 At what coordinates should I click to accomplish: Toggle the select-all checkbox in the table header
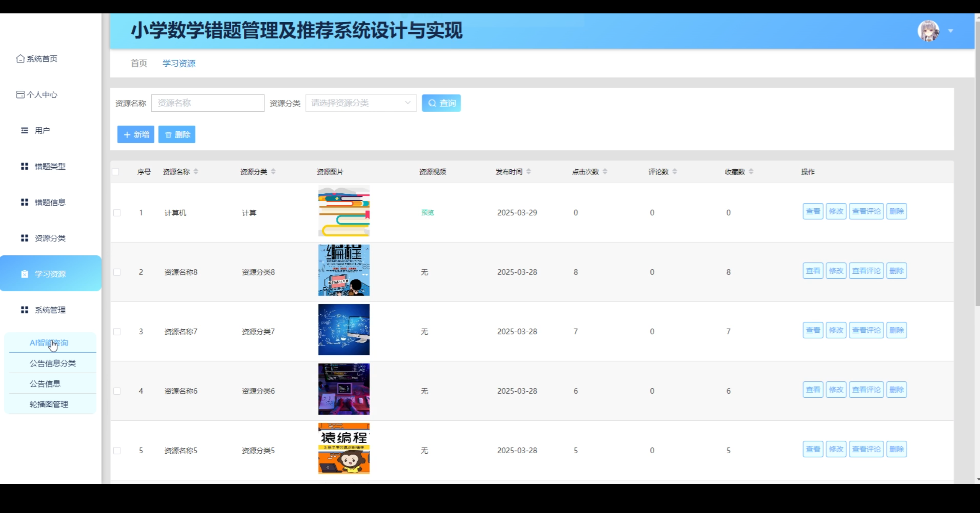[x=115, y=172]
